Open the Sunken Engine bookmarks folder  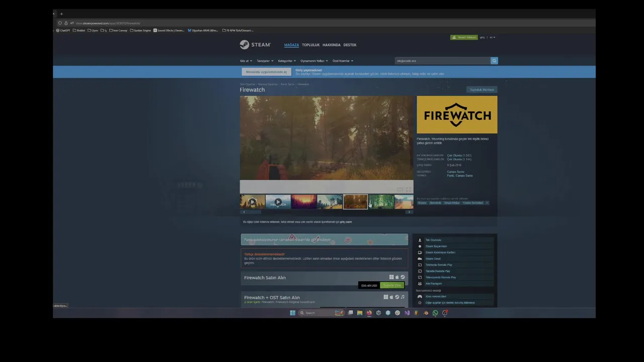click(140, 30)
